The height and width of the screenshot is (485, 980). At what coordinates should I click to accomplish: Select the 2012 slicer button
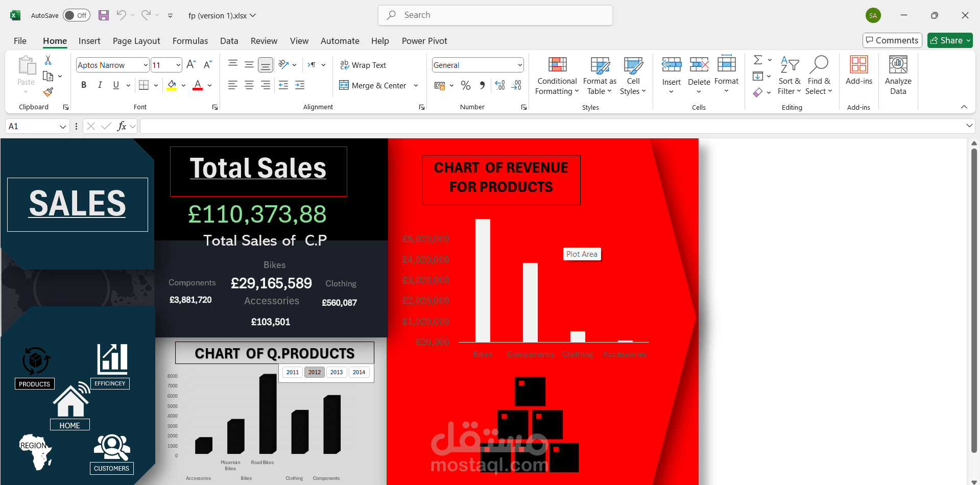(315, 372)
